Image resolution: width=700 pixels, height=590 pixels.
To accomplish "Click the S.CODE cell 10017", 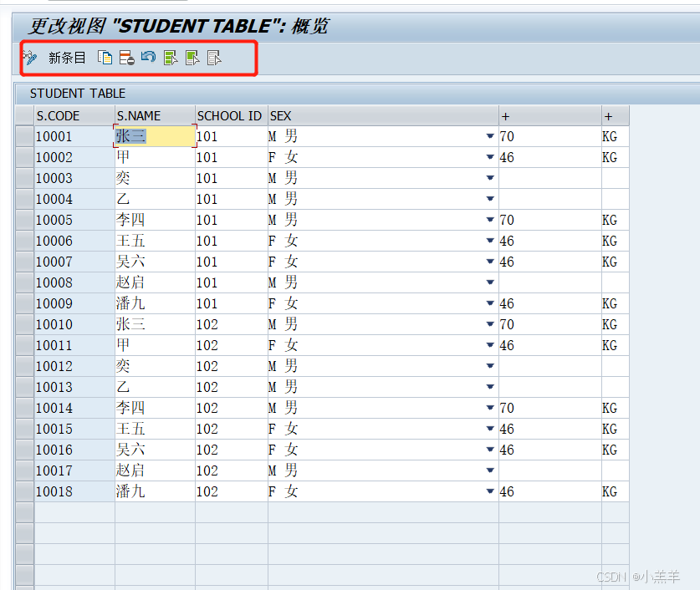I will [74, 470].
